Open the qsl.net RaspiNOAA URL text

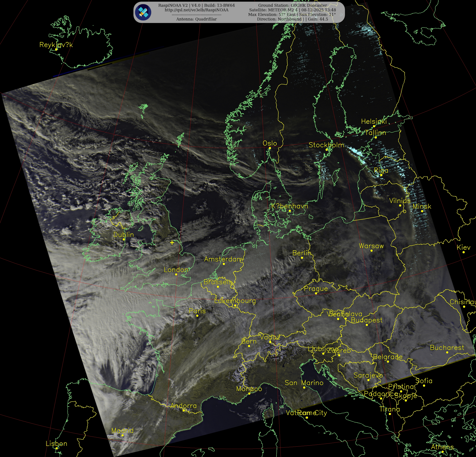point(196,10)
